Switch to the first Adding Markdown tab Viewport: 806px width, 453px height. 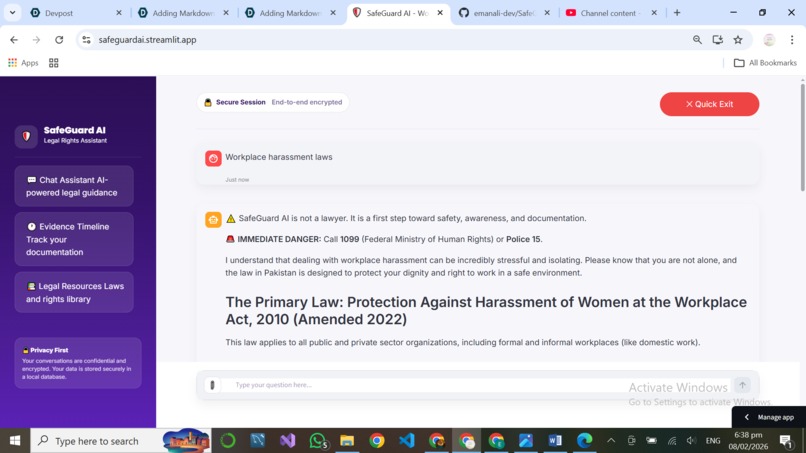(184, 13)
